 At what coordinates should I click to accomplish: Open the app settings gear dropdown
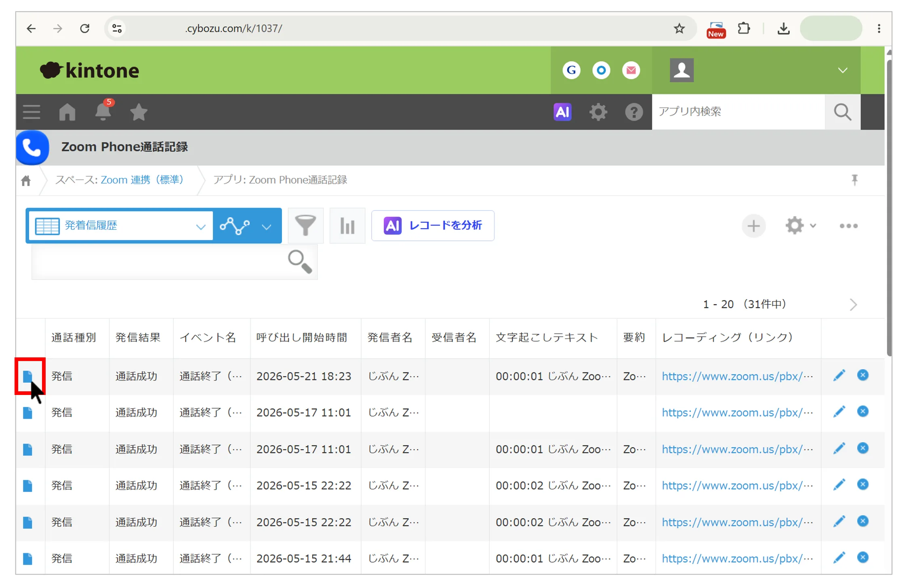tap(801, 226)
